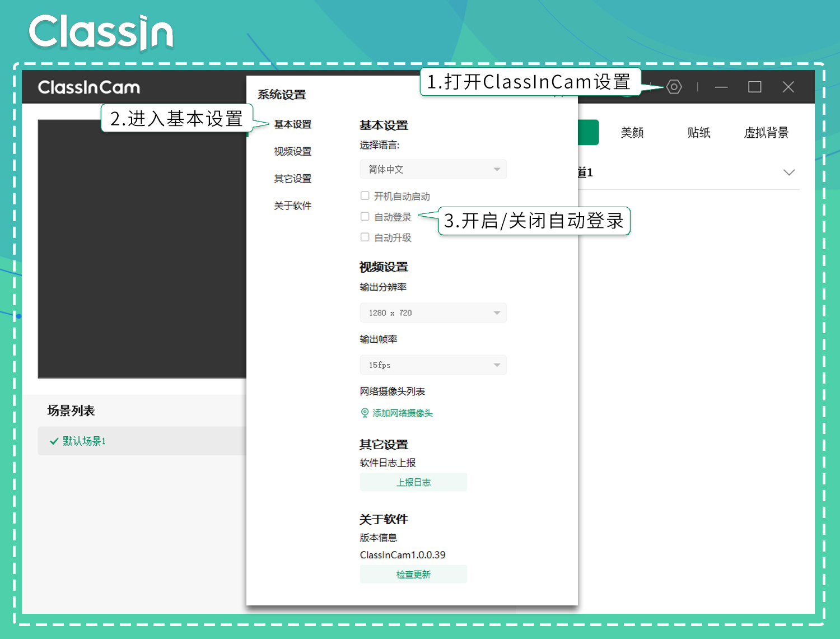The width and height of the screenshot is (840, 639).
Task: Click the 选择语言 label
Action: point(380,145)
